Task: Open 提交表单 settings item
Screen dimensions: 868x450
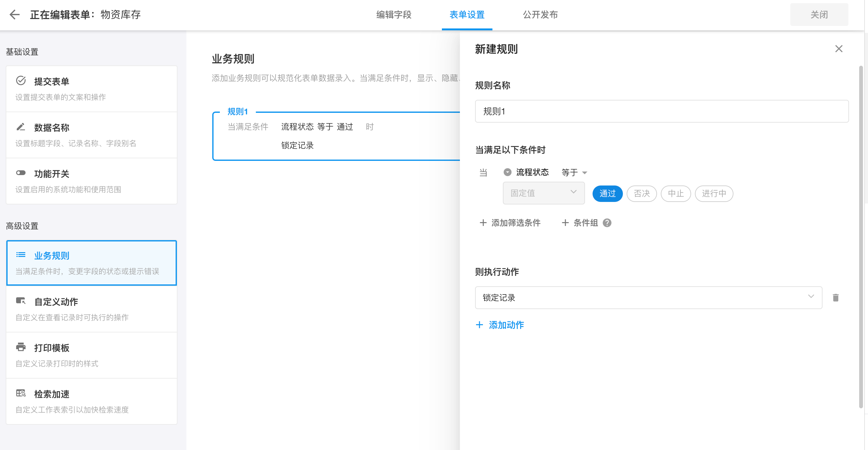Action: coord(91,89)
